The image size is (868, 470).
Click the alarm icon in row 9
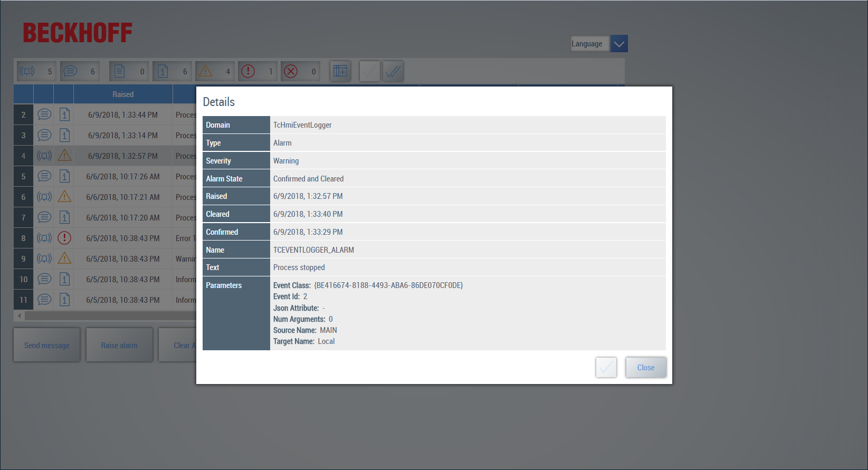click(44, 258)
